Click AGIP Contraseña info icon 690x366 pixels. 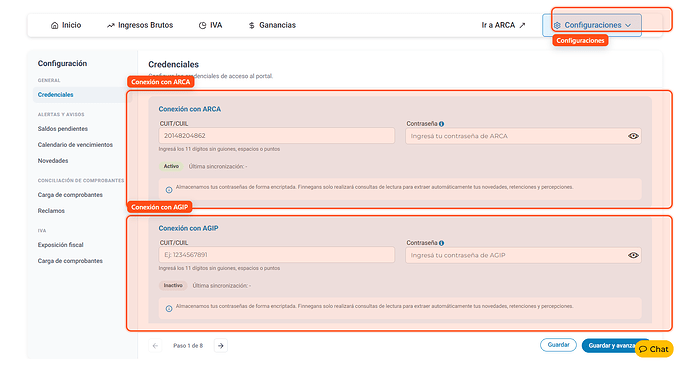coord(441,243)
